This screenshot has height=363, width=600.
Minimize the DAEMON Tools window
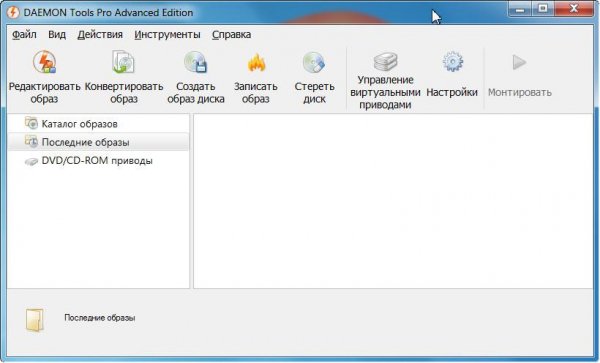pyautogui.click(x=520, y=9)
